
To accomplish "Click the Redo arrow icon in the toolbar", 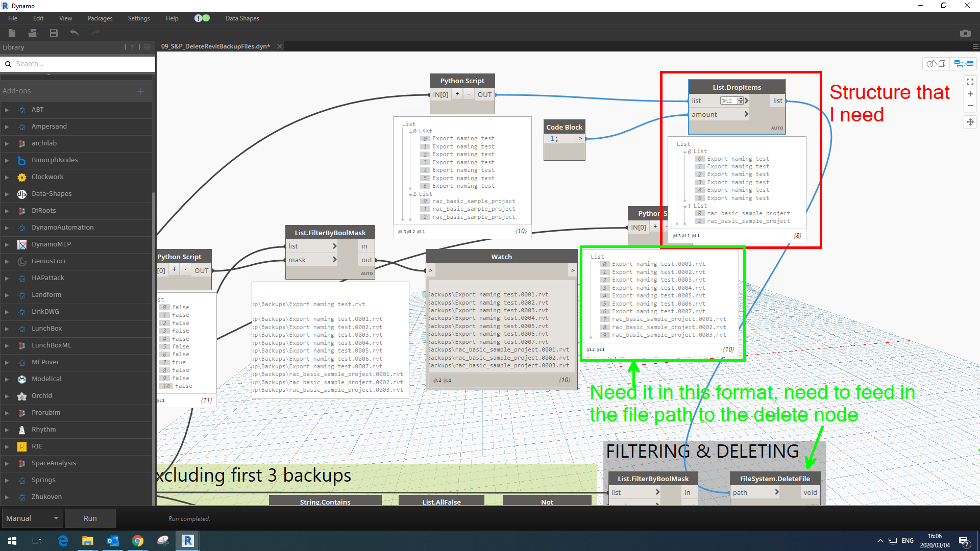I will pyautogui.click(x=95, y=33).
